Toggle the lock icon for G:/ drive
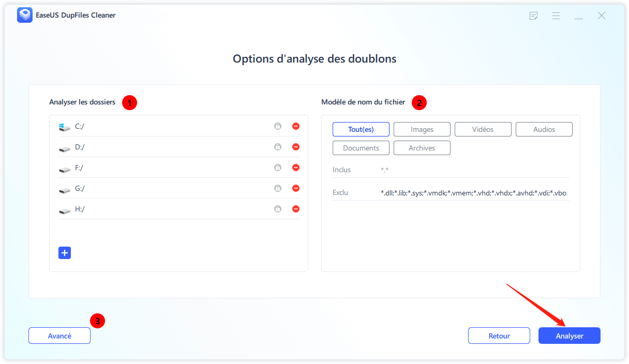Image resolution: width=629 pixels, height=364 pixels. click(278, 188)
